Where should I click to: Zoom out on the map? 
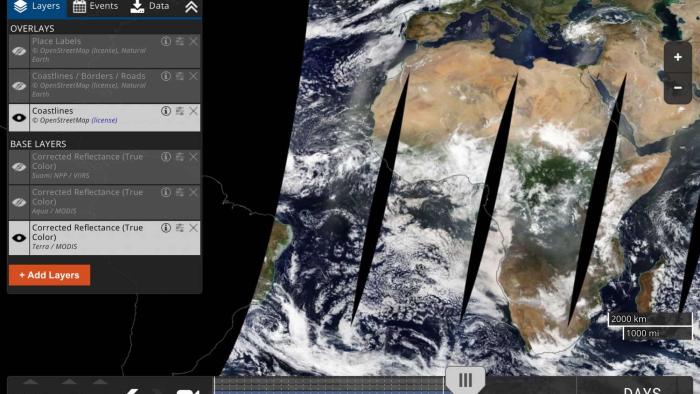click(x=678, y=88)
